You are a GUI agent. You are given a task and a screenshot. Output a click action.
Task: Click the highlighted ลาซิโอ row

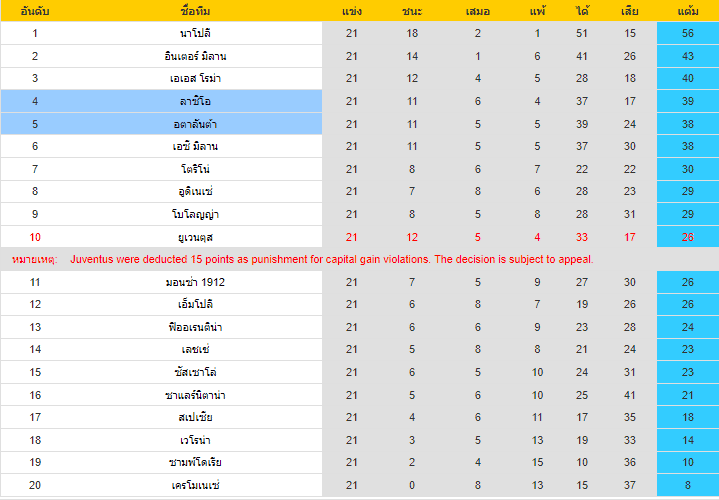161,101
